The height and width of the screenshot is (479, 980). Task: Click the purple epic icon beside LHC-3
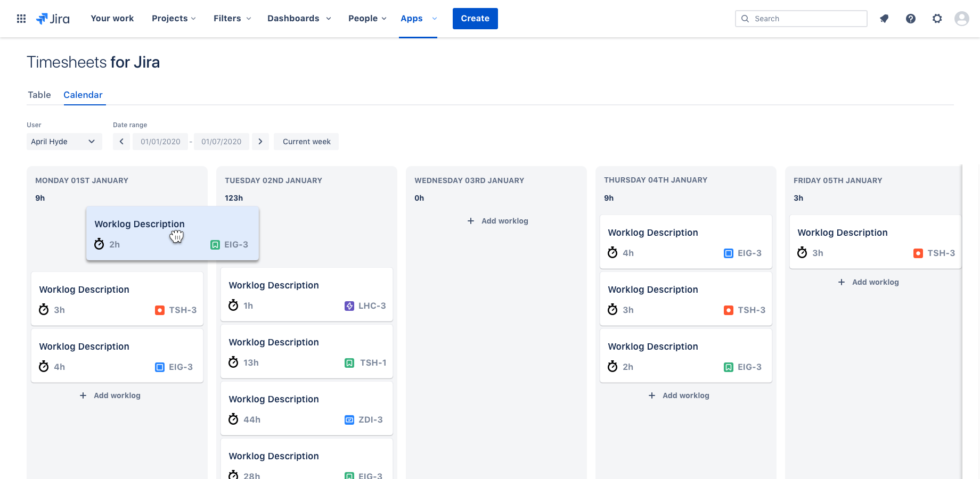click(x=349, y=306)
